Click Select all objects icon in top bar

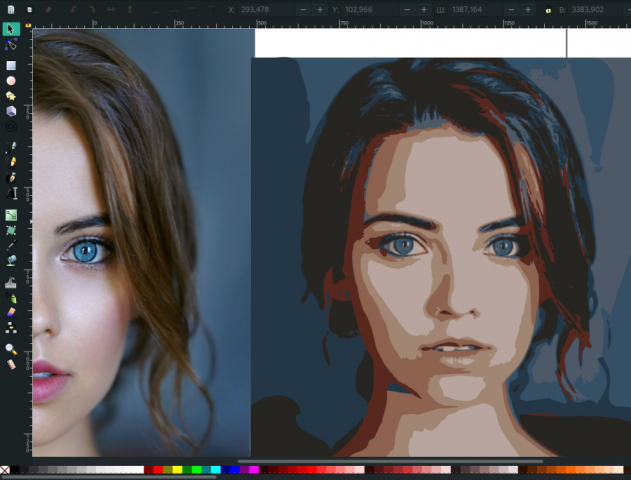(11, 10)
